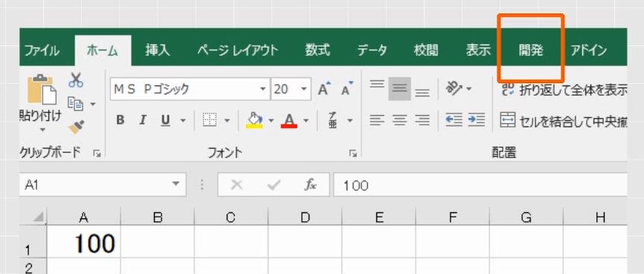Decrease font size with the small A
This screenshot has width=644, height=274.
(x=347, y=89)
